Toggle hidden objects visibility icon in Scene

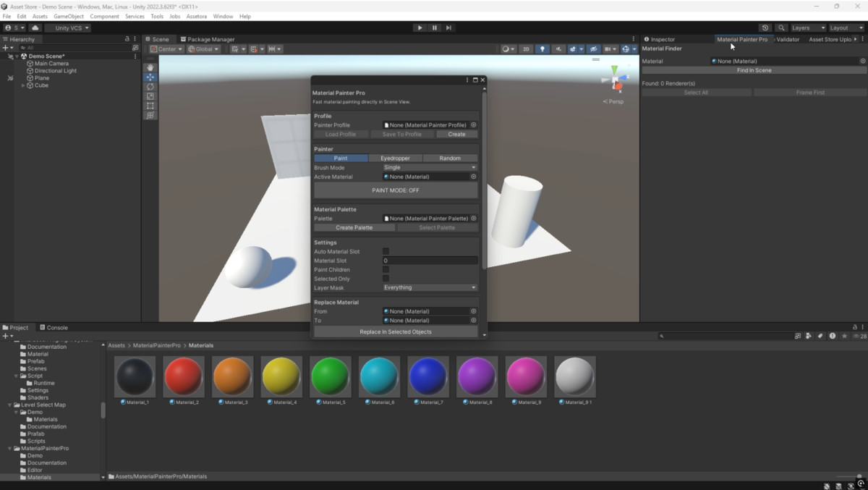coord(594,49)
